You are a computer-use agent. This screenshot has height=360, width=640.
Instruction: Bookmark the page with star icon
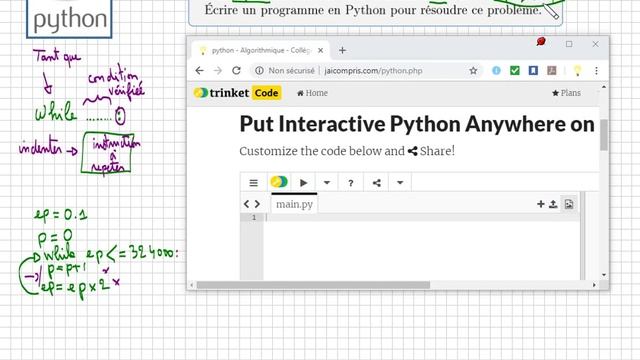pyautogui.click(x=473, y=71)
